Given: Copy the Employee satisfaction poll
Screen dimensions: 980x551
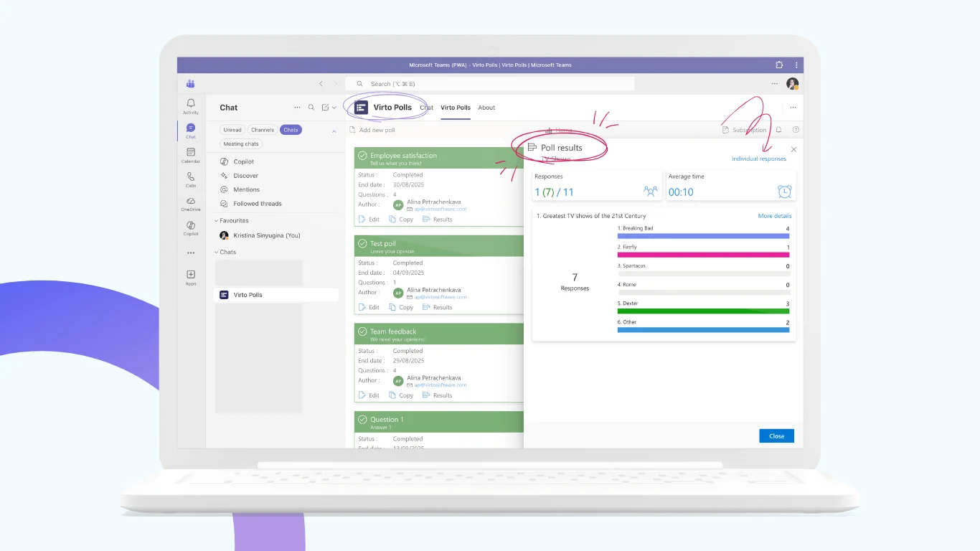Looking at the screenshot, I should click(401, 220).
